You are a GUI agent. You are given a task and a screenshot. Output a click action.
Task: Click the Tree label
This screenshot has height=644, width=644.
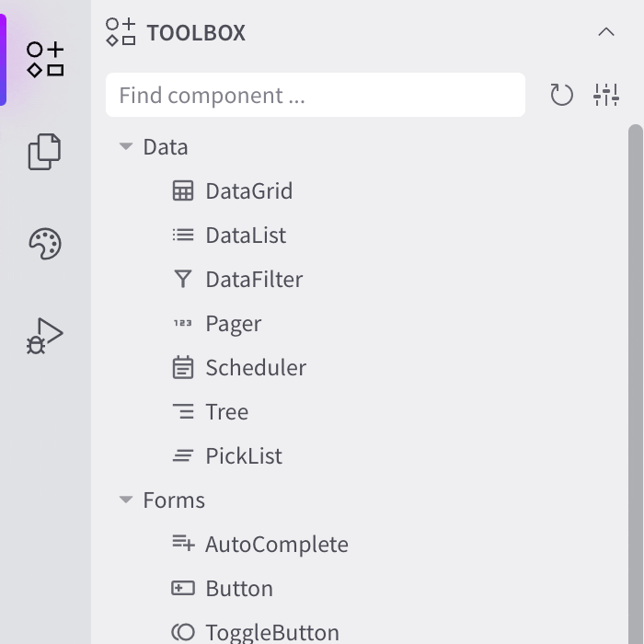[226, 412]
